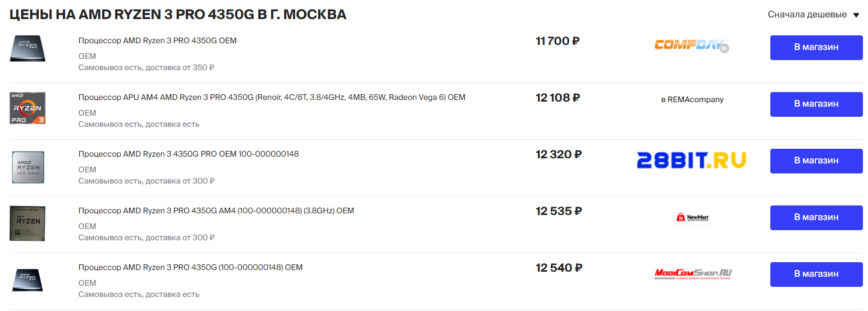Click the sort dropdown arrow
This screenshot has height=311, width=868.
856,15
